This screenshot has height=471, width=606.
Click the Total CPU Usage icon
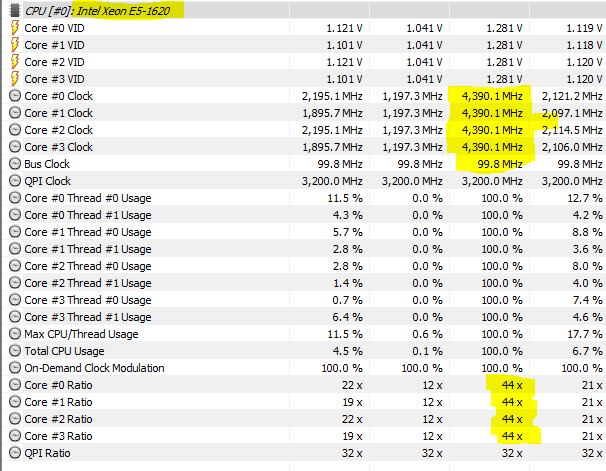click(14, 351)
